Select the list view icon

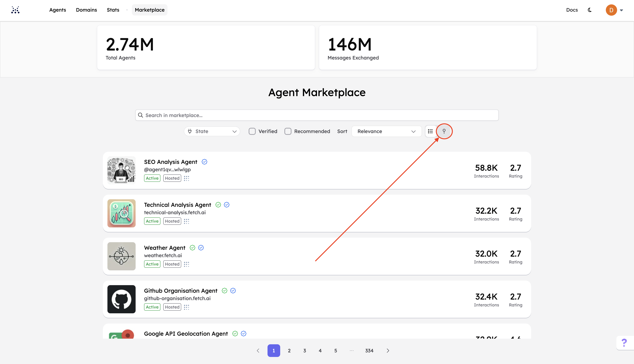(430, 131)
